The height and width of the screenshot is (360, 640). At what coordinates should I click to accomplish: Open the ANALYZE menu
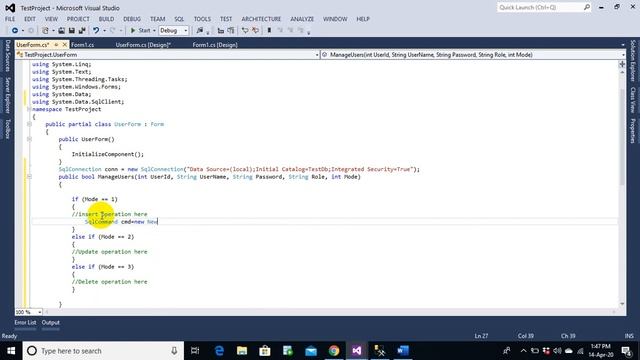pyautogui.click(x=302, y=19)
